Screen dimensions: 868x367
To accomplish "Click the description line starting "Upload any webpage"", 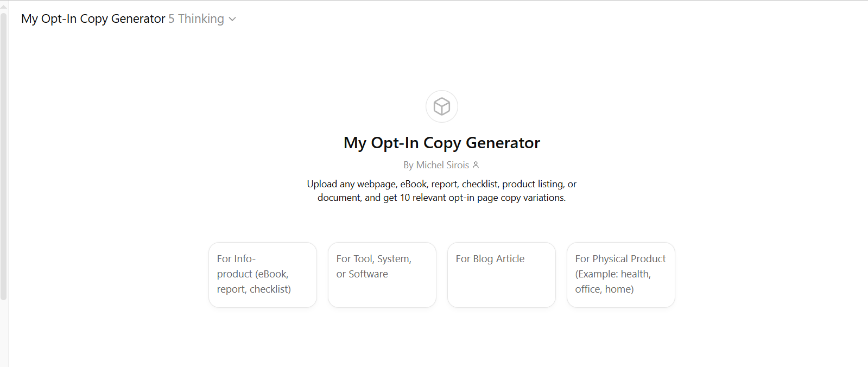I will click(441, 184).
